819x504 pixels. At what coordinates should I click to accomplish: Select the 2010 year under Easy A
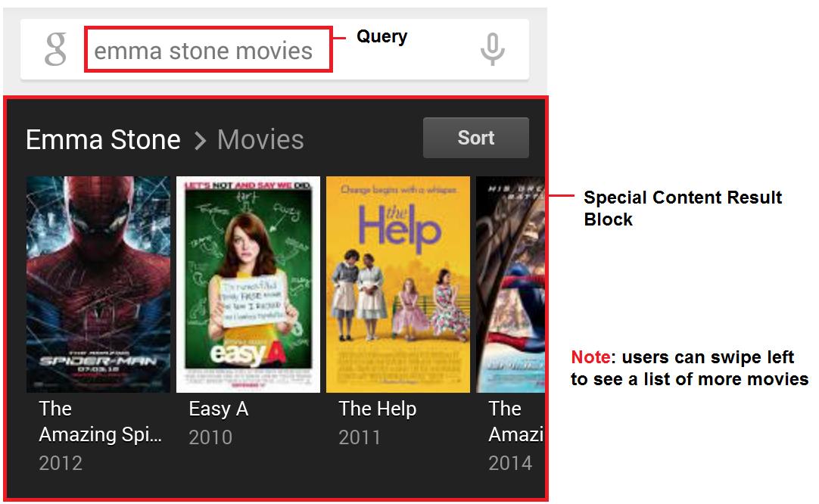pos(210,437)
